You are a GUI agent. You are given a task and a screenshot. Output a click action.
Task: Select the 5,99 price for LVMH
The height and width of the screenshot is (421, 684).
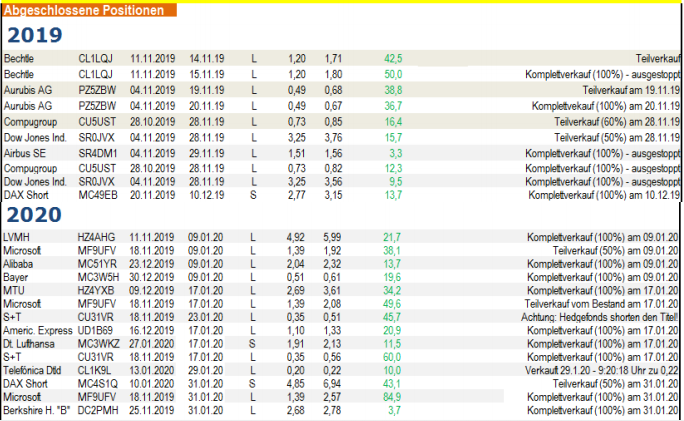332,237
